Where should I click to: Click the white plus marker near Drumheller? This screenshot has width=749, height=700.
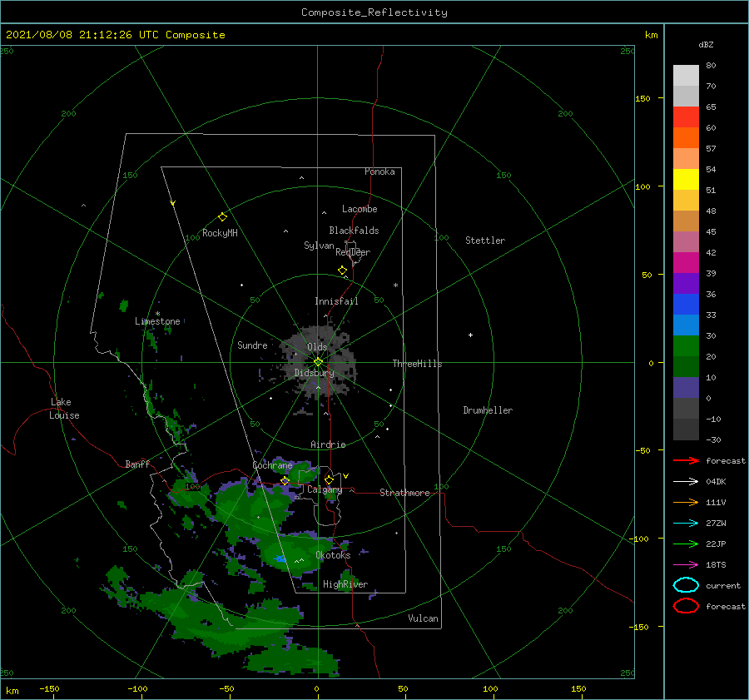click(470, 335)
